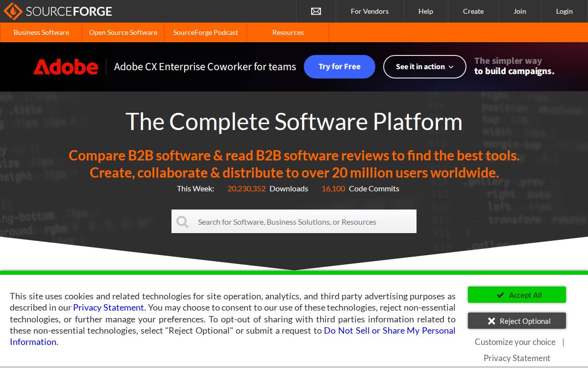This screenshot has height=368, width=588.
Task: Open the Help menu
Action: 426,11
